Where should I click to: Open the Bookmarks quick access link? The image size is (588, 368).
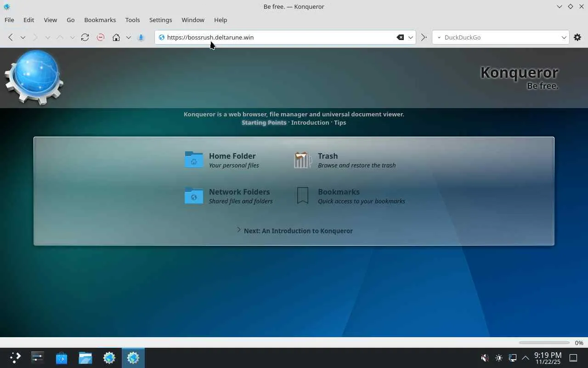click(x=339, y=192)
